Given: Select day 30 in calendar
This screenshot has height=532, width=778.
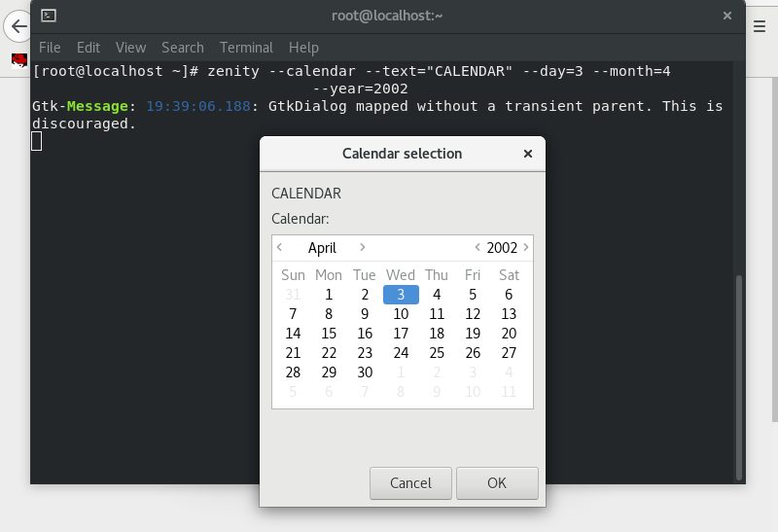Looking at the screenshot, I should tap(365, 372).
